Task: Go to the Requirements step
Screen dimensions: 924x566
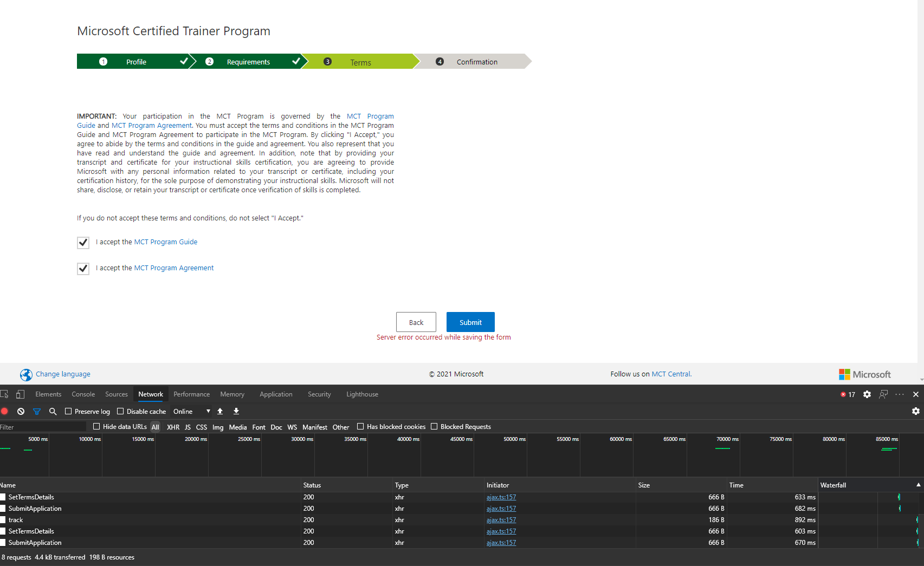Action: [x=248, y=62]
